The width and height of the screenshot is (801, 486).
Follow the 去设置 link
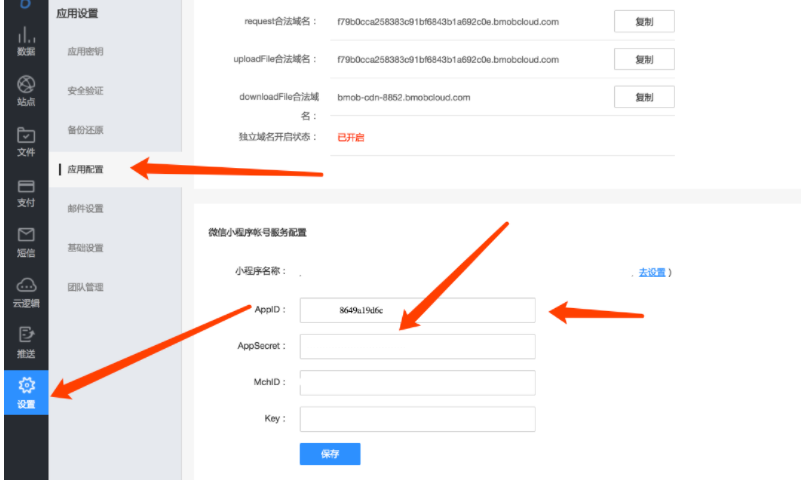pos(652,272)
